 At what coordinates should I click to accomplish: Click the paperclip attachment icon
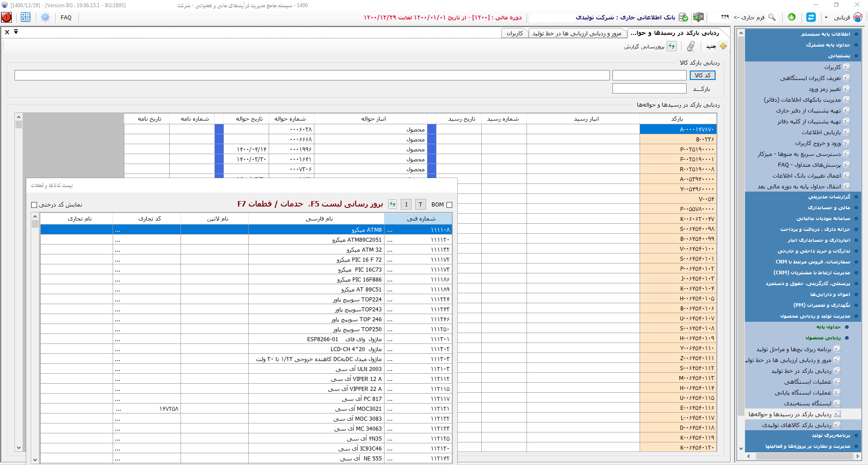[691, 46]
